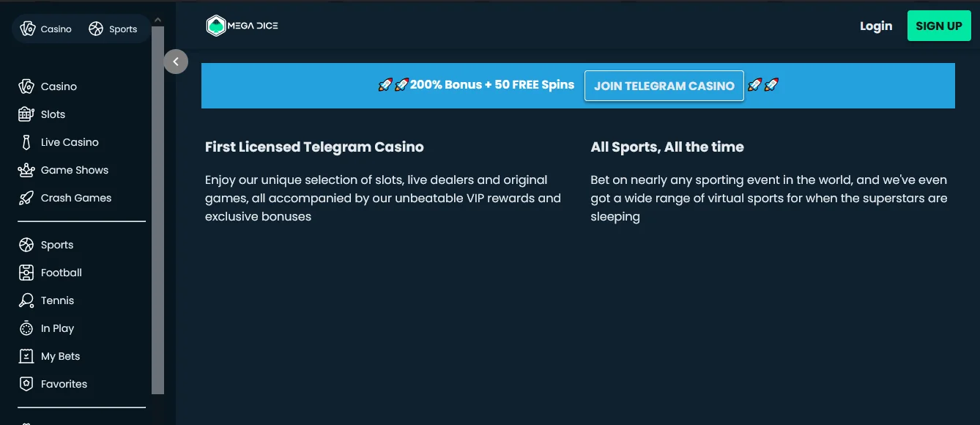The height and width of the screenshot is (425, 980).
Task: Click the Casino cards icon in sidebar
Action: 26,86
